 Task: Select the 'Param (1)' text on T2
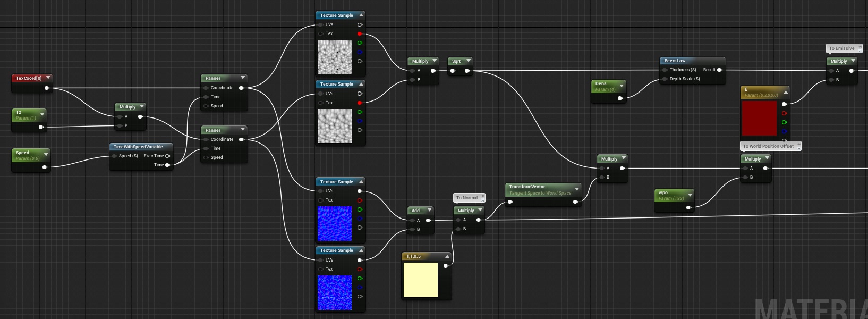click(26, 118)
